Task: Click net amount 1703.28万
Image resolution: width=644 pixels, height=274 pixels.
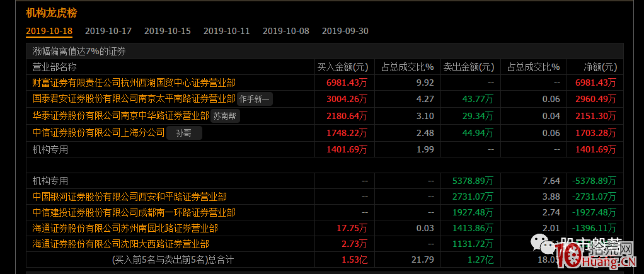Action: point(596,133)
